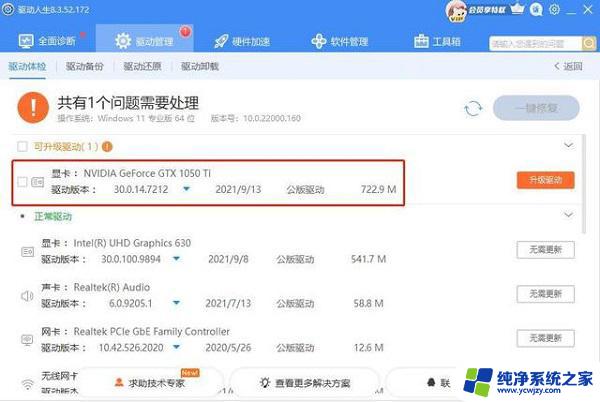Screen dimensions: 600x402
Task: Open the 工具箱 tab
Action: [437, 41]
